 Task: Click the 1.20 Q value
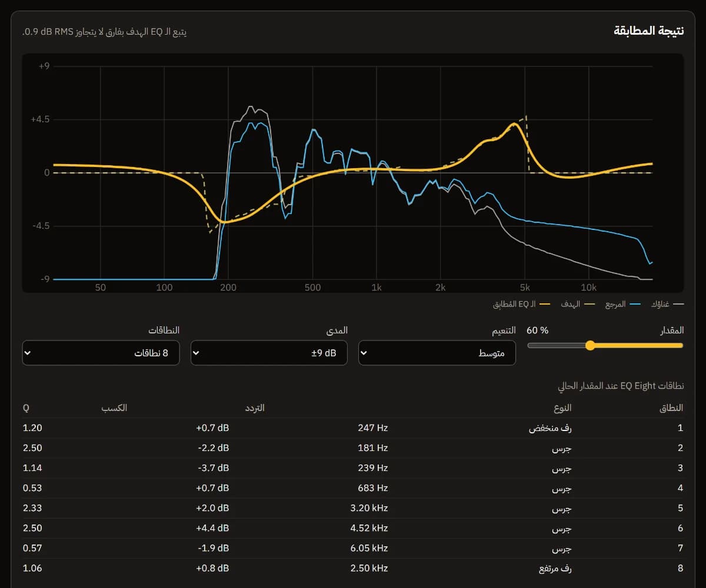[x=32, y=428]
